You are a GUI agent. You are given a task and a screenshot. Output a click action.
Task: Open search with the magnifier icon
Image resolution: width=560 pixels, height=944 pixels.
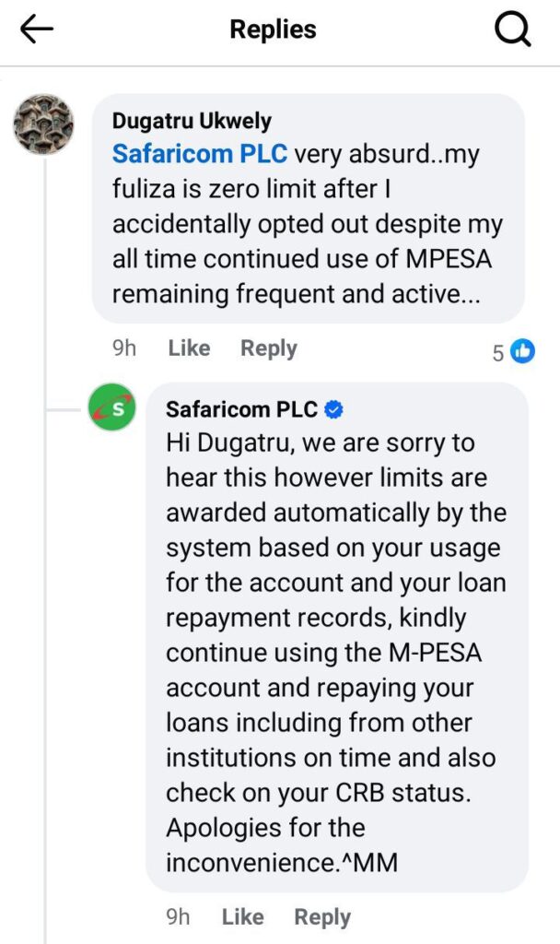513,29
